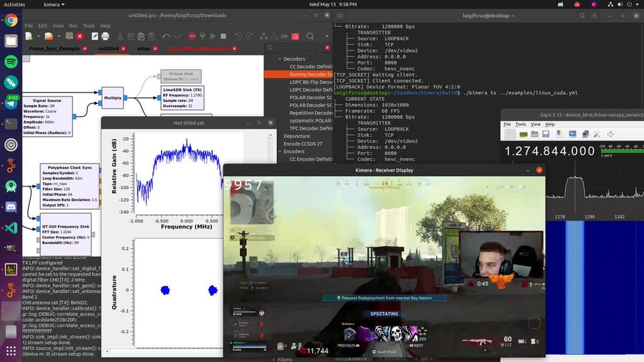Click search icon in terminal header
This screenshot has width=644, height=362.
tap(582, 15)
